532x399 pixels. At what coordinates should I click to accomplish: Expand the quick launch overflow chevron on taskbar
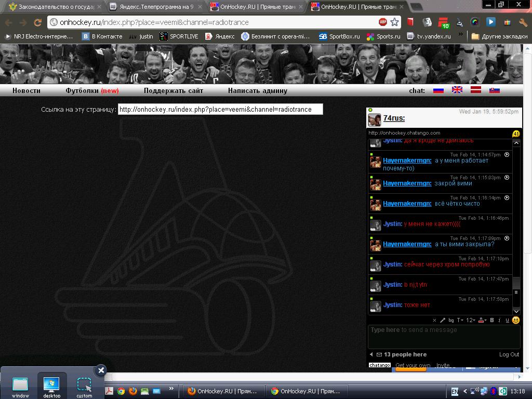171,389
